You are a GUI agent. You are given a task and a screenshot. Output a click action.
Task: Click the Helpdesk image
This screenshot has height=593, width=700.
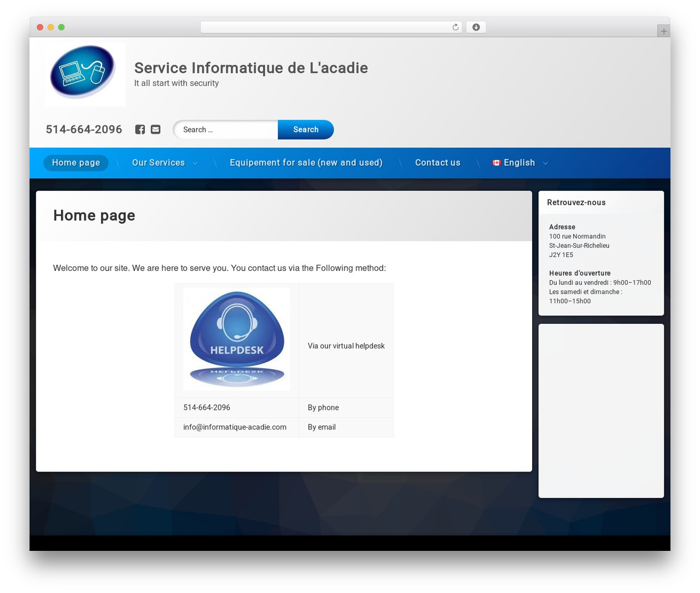tap(237, 339)
